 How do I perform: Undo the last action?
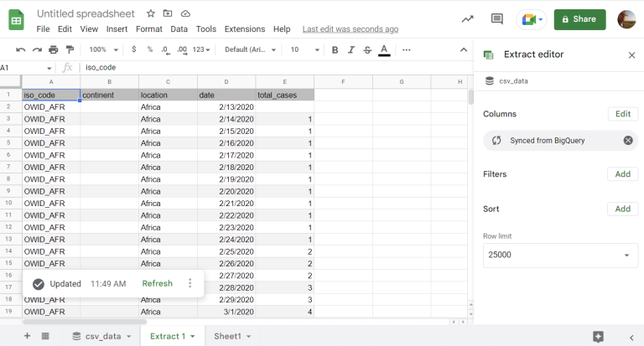(20, 49)
